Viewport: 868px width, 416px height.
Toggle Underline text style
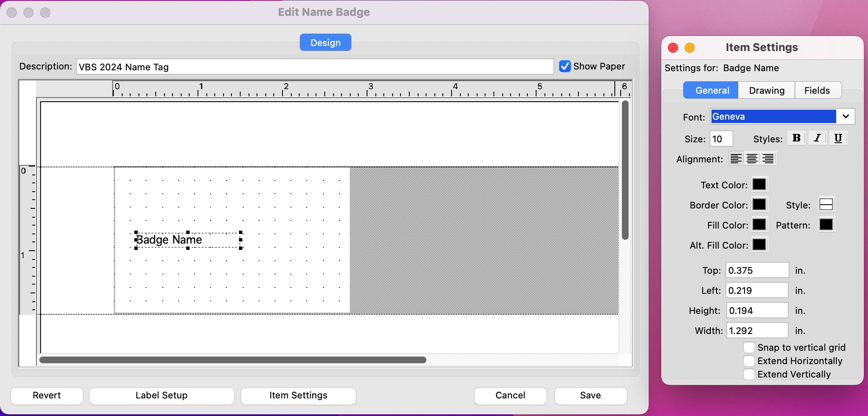(x=838, y=138)
